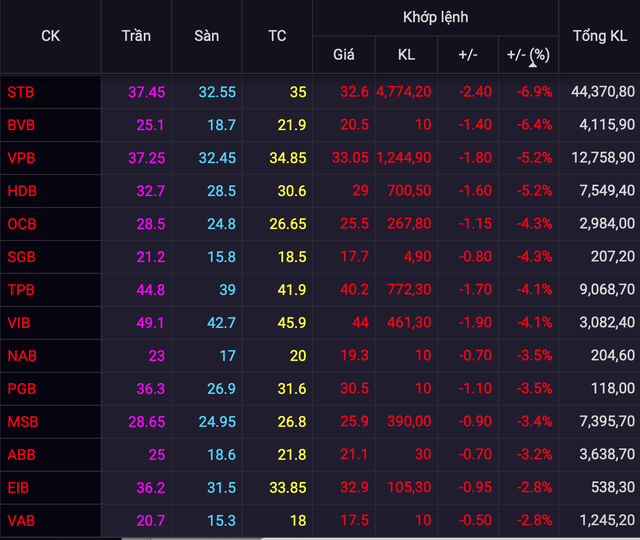
Task: Click STB matched price 32.6
Action: (x=355, y=92)
